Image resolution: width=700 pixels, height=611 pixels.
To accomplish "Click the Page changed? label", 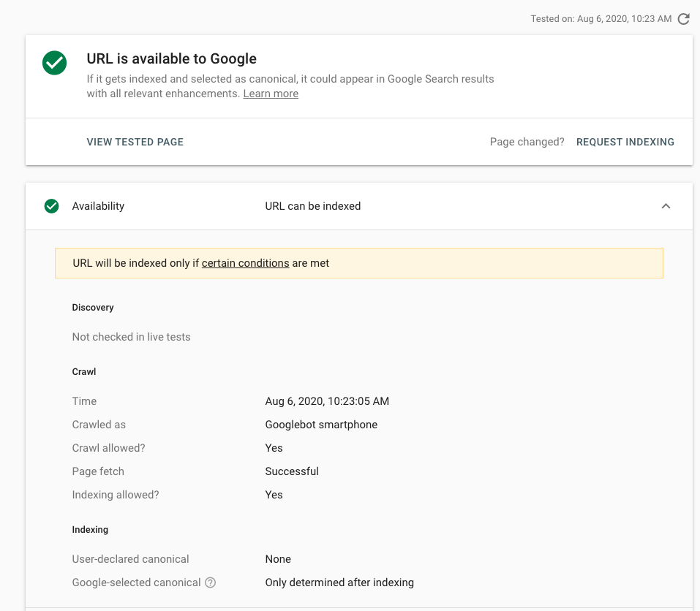I will [x=527, y=142].
